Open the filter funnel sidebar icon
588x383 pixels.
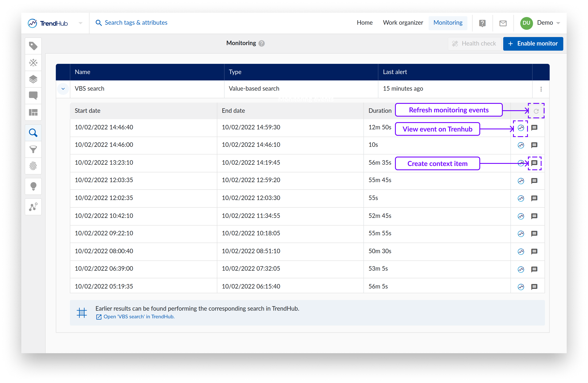33,149
